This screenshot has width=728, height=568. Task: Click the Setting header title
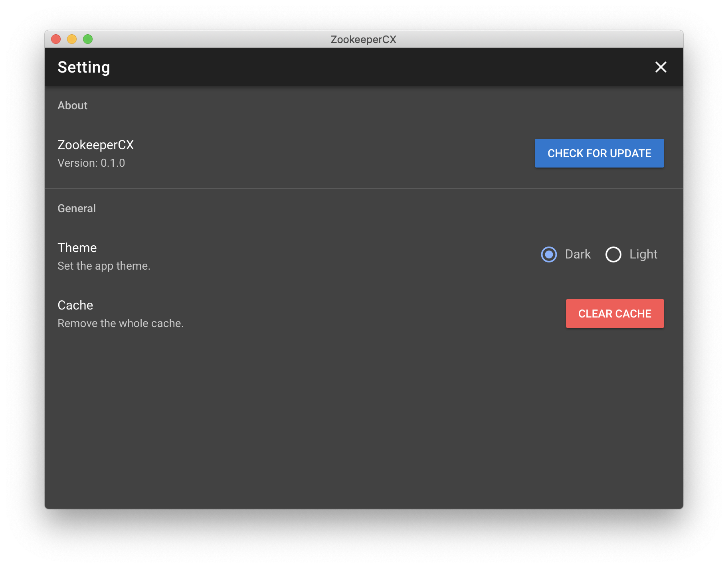click(84, 67)
